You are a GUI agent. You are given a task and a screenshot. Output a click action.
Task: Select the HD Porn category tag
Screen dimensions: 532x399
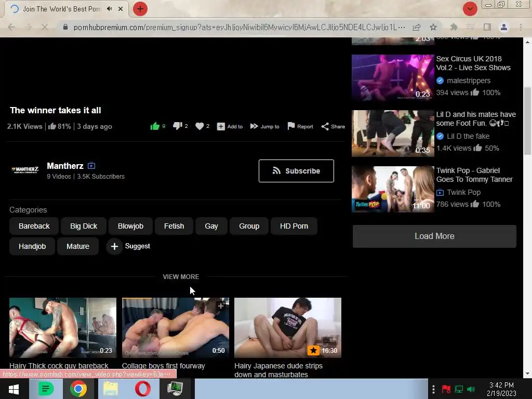[294, 226]
